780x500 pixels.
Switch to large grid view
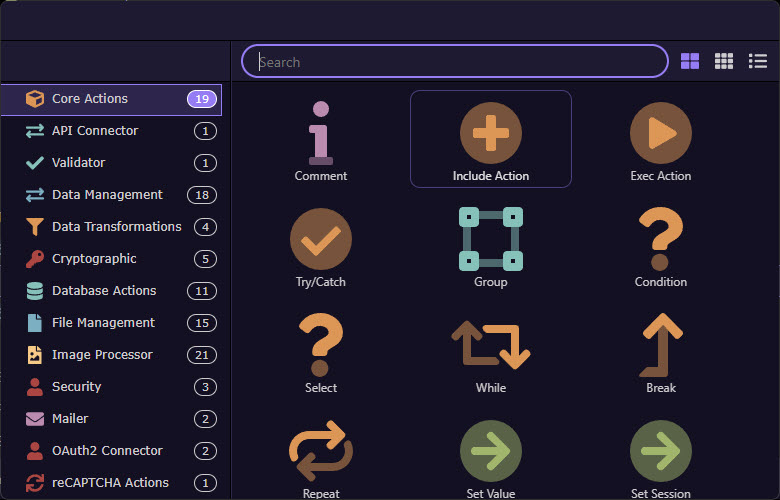(690, 61)
